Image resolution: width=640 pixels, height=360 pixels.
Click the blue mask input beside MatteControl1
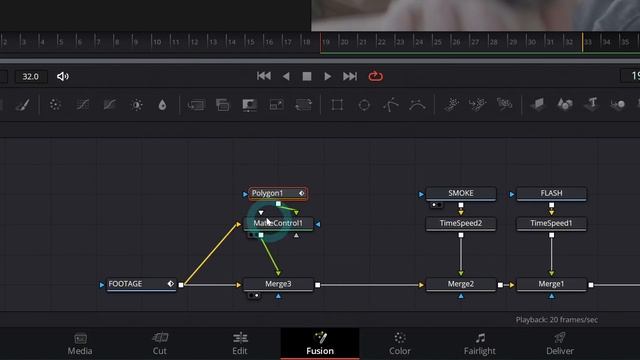(318, 224)
